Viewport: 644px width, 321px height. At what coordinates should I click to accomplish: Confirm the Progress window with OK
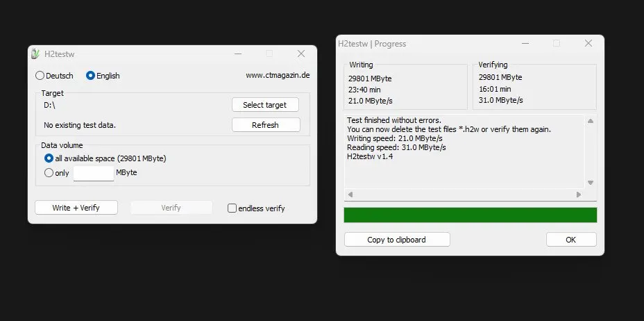pyautogui.click(x=571, y=240)
